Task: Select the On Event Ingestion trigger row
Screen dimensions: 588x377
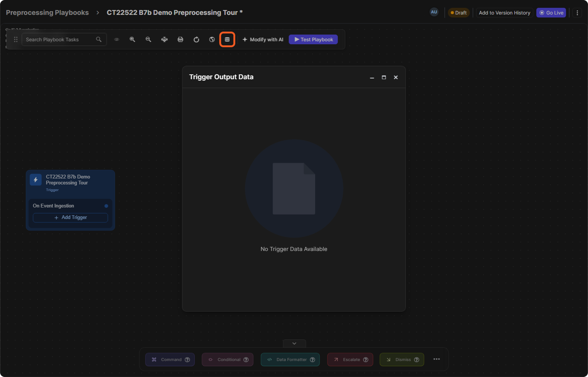Action: (x=70, y=206)
